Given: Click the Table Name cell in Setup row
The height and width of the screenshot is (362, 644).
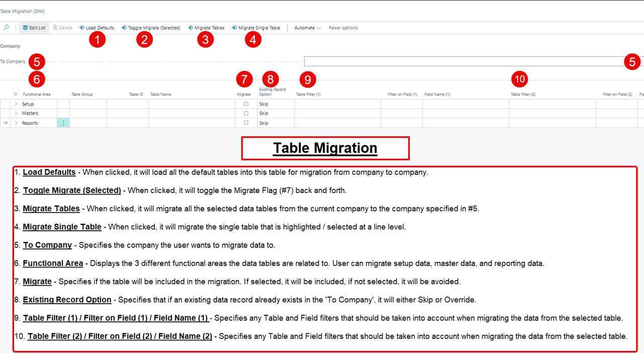Looking at the screenshot, I should (x=192, y=104).
